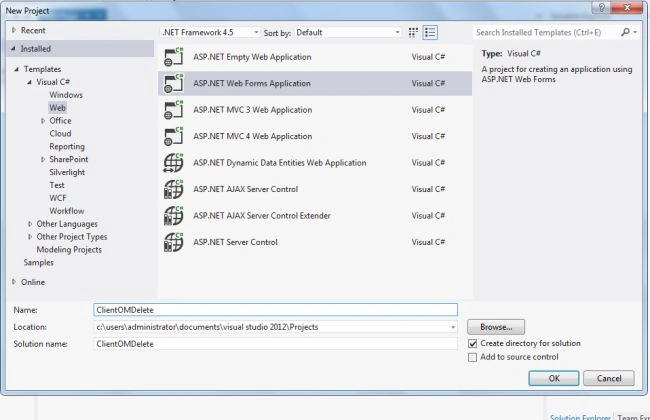The width and height of the screenshot is (650, 420).
Task: Open the Sort by Default dropdown
Action: pyautogui.click(x=348, y=32)
